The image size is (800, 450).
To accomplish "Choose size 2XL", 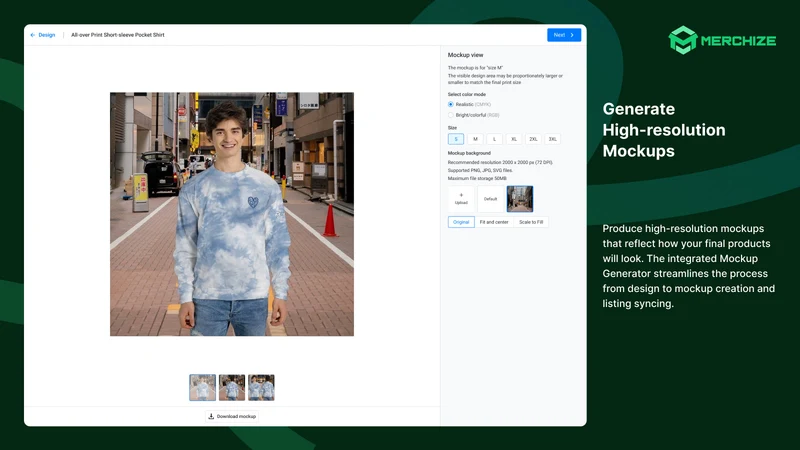I will [x=533, y=139].
